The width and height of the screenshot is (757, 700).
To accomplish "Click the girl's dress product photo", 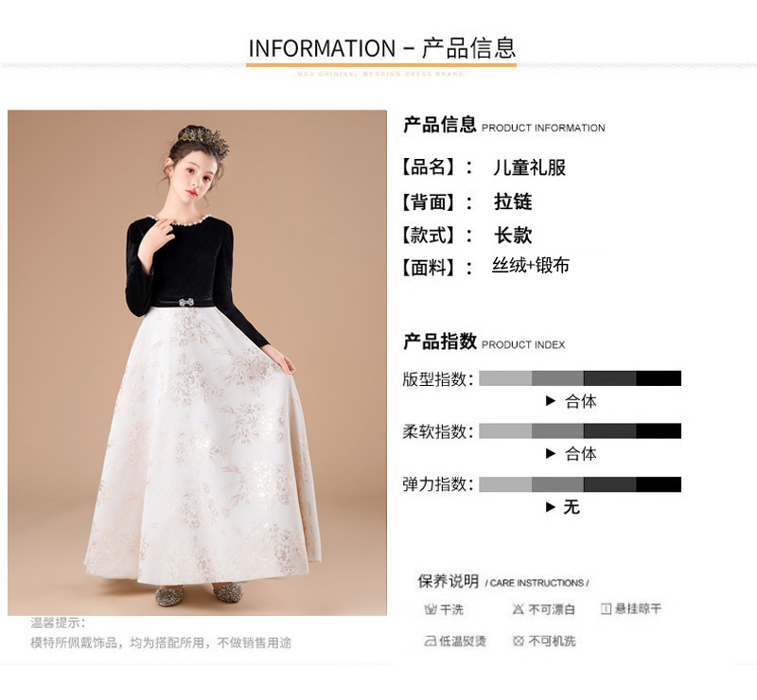I will (x=197, y=362).
